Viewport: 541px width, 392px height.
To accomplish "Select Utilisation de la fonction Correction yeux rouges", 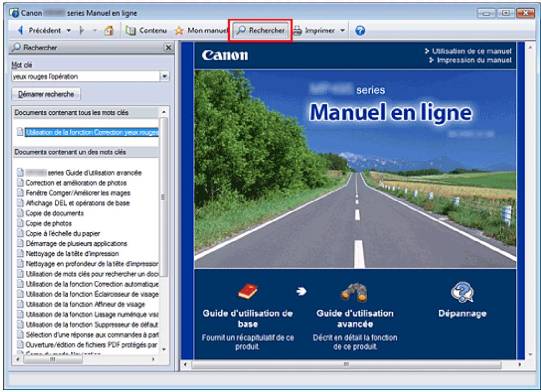I will pyautogui.click(x=92, y=132).
